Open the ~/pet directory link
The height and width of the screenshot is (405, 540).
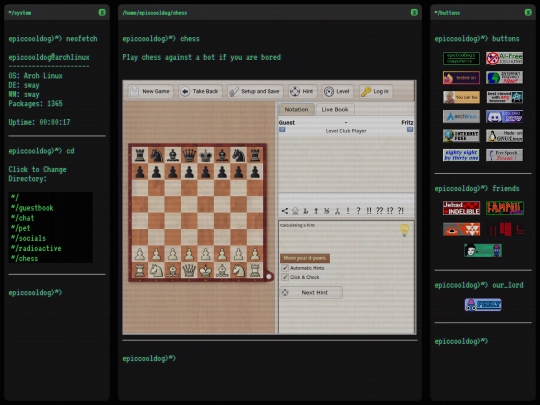[x=21, y=228]
